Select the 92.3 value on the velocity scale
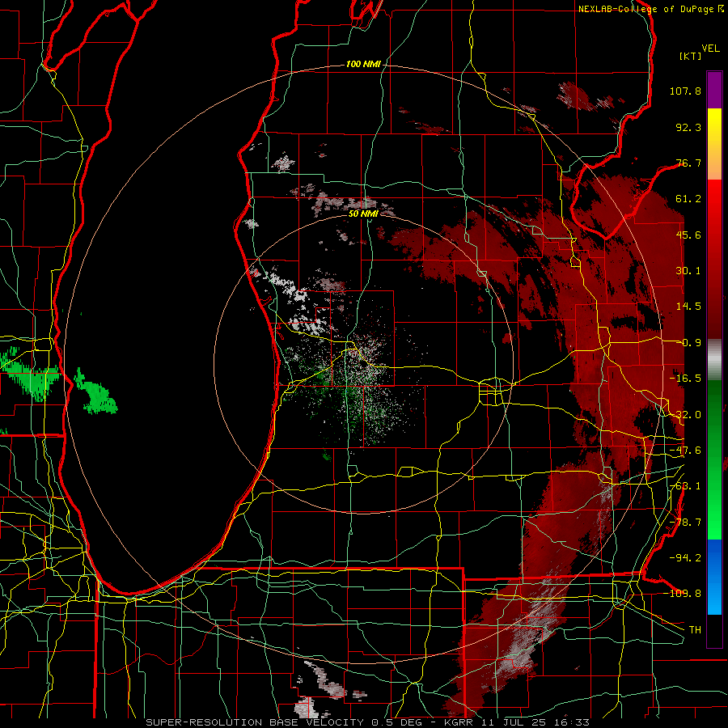Viewport: 728px width, 728px height. click(688, 127)
